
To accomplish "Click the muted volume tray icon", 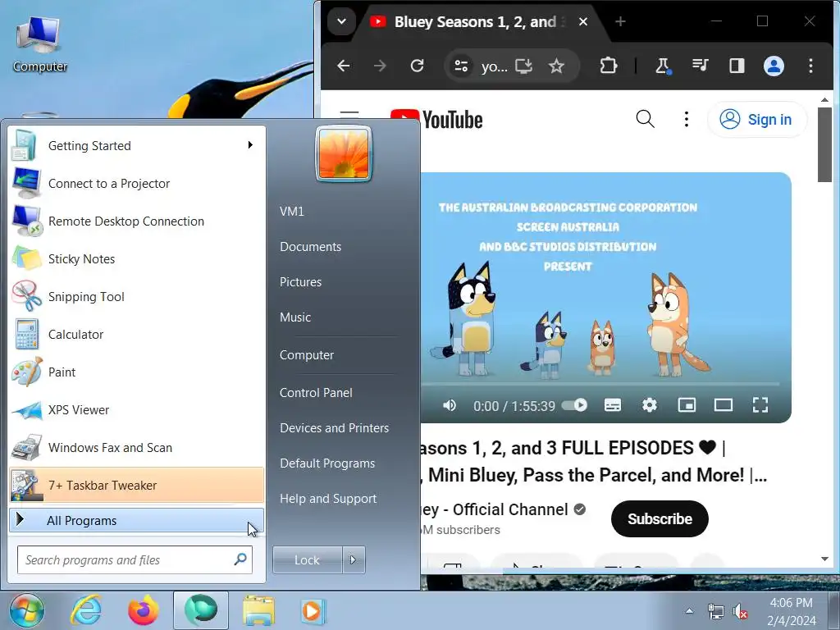I will coord(740,610).
